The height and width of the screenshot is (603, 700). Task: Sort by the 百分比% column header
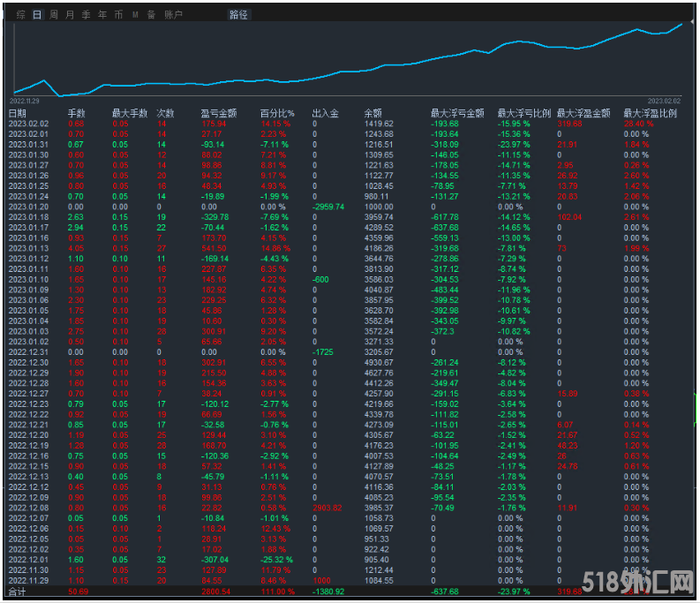(277, 114)
